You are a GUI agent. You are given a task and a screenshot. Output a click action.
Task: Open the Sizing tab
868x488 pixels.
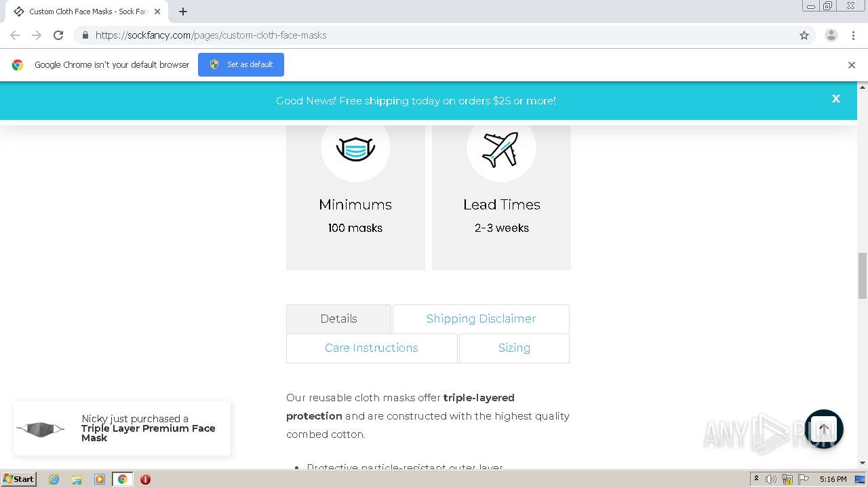point(514,348)
